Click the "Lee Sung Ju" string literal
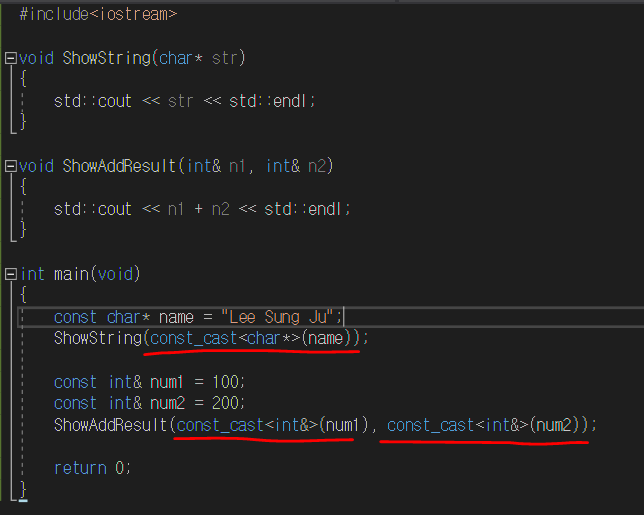 (x=278, y=317)
